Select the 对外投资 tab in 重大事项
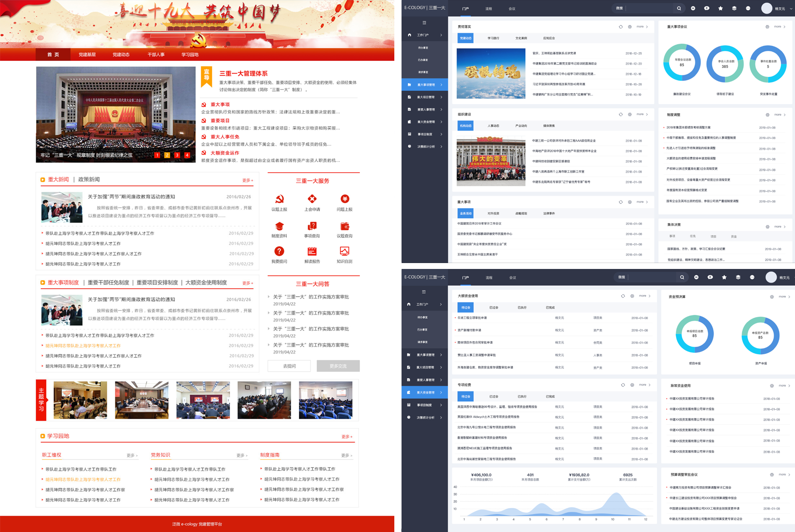 493,214
